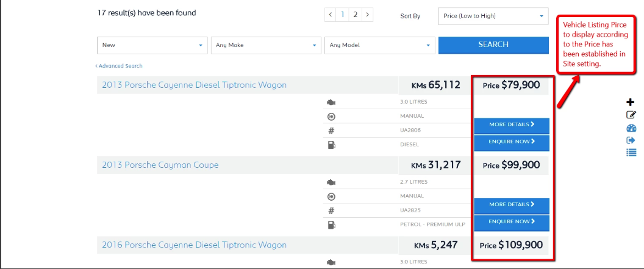Select the price $109,900
The width and height of the screenshot is (644, 269).
[x=520, y=245]
